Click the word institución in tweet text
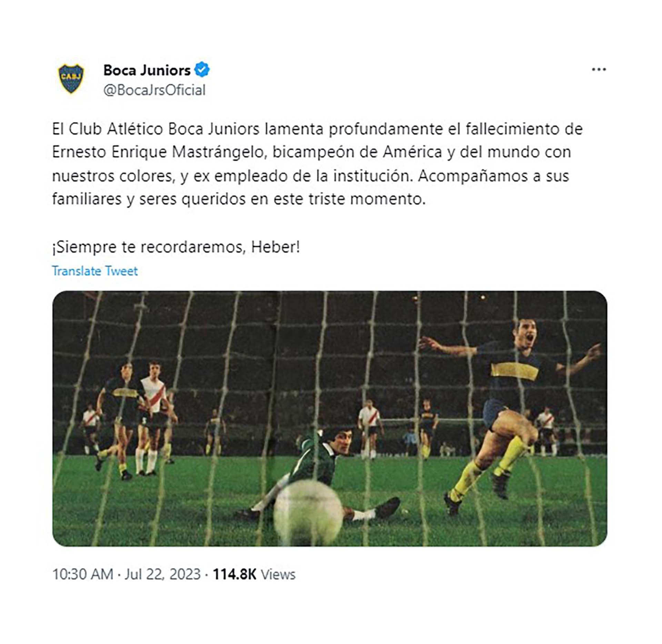 pyautogui.click(x=373, y=176)
